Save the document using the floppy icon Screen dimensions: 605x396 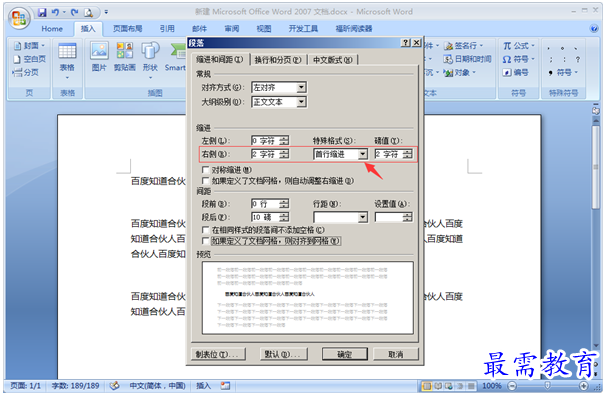click(42, 12)
